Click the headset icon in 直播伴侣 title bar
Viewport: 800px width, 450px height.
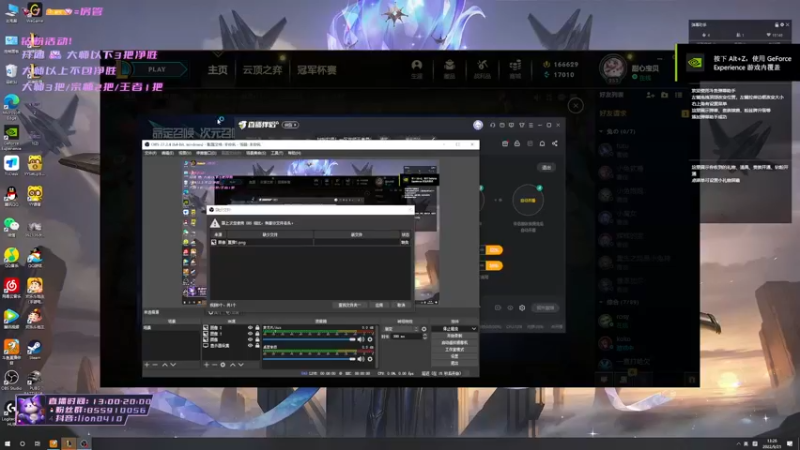click(492, 125)
